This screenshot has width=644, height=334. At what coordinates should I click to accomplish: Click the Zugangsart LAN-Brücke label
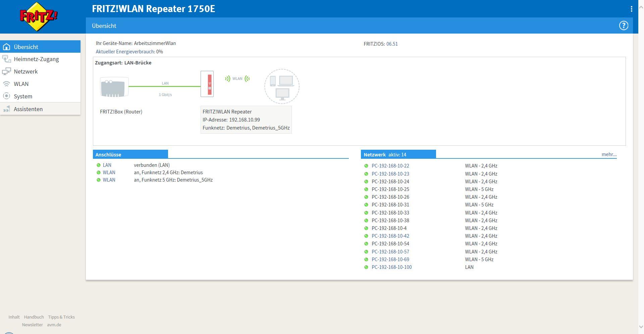[123, 63]
